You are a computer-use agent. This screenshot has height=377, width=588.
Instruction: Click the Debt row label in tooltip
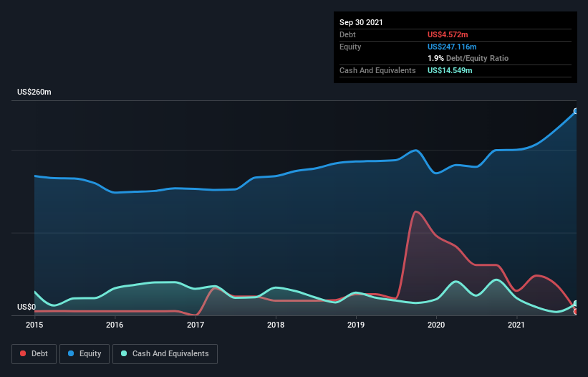click(x=347, y=34)
